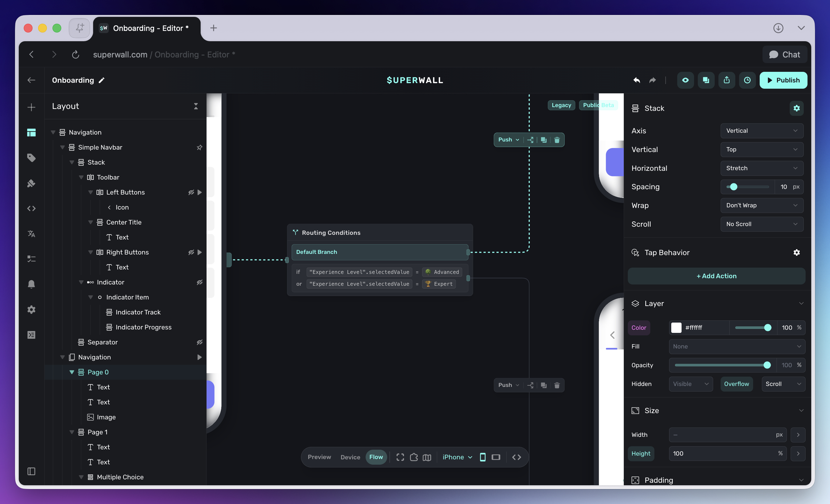
Task: Click the pencil icon to rename Onboarding
Action: (101, 80)
